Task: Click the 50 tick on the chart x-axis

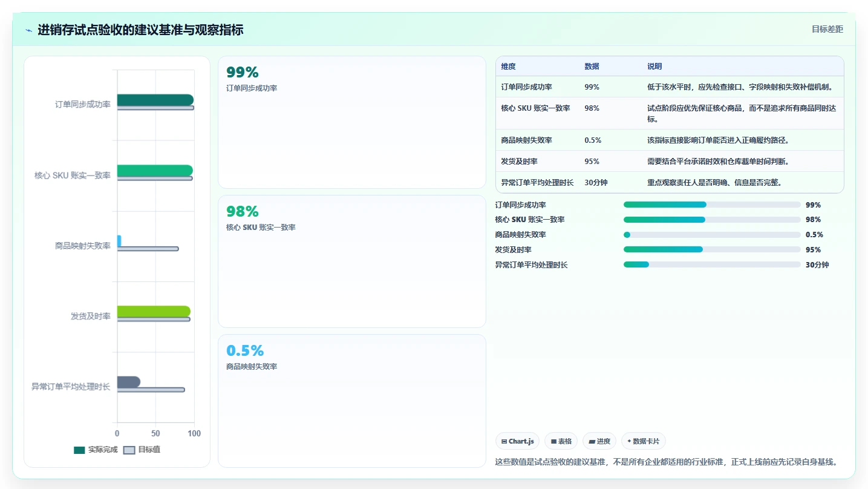Action: click(155, 434)
